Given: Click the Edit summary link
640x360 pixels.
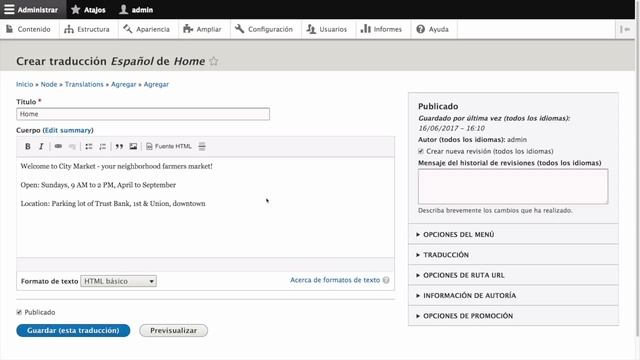Looking at the screenshot, I should pos(68,130).
